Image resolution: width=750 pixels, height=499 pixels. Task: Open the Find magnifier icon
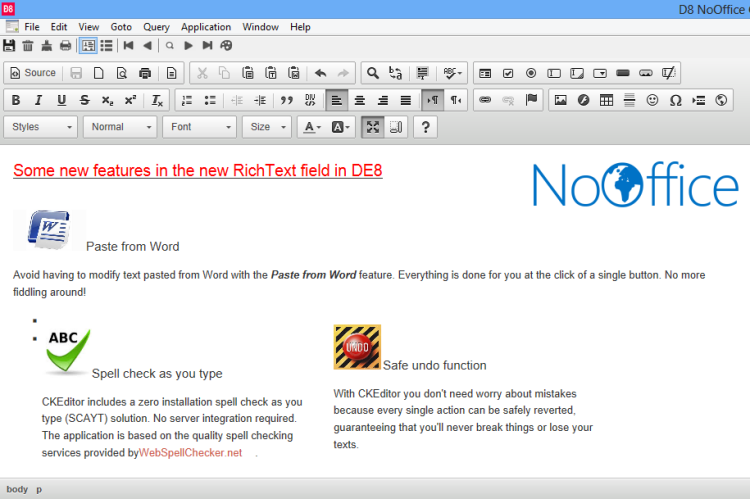click(372, 73)
